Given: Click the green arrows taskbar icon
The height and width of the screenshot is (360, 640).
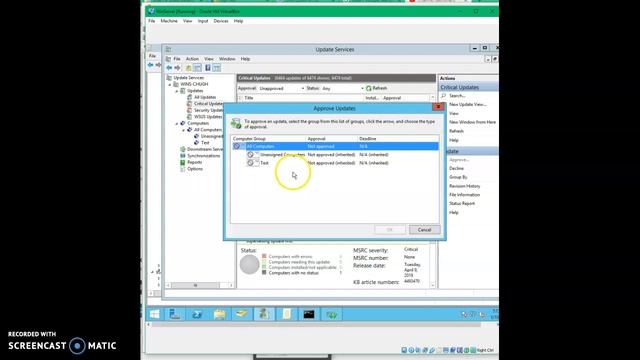Looking at the screenshot, I should tap(331, 314).
